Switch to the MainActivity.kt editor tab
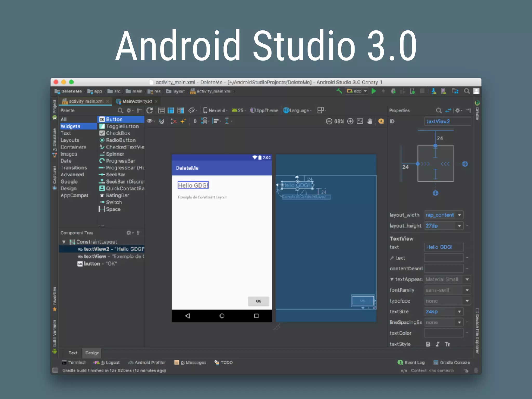 (x=137, y=101)
